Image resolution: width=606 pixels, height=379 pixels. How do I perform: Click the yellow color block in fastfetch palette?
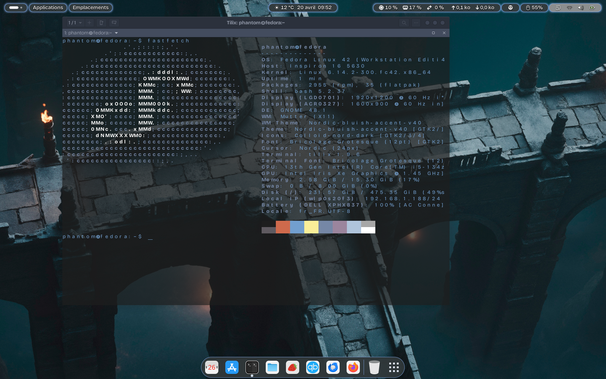click(311, 227)
